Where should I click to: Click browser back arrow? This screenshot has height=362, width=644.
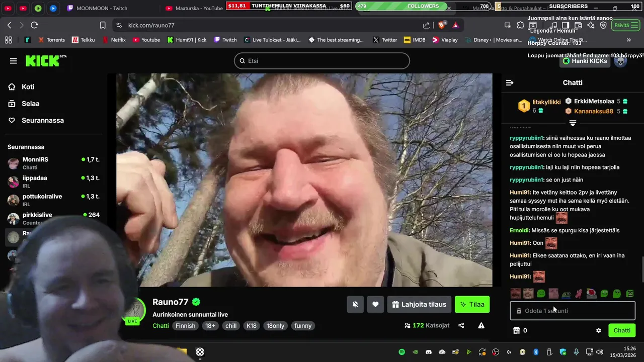(9, 25)
